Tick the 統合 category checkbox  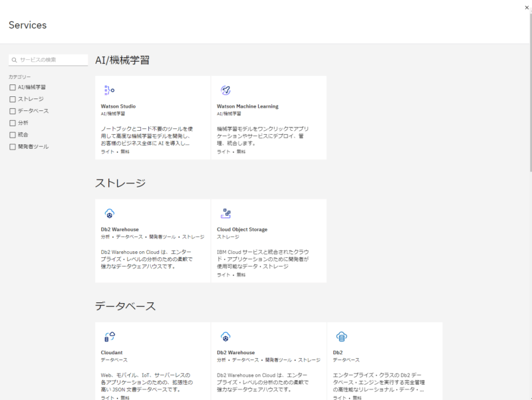[13, 135]
